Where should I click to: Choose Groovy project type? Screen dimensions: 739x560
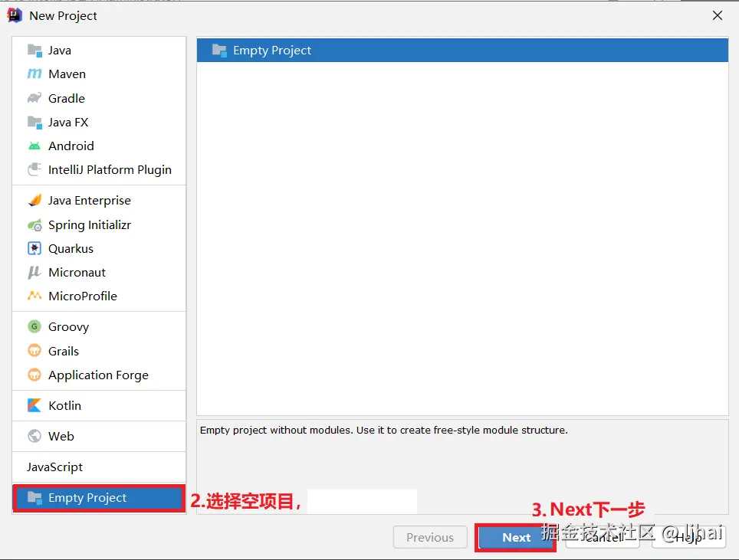[x=99, y=326]
